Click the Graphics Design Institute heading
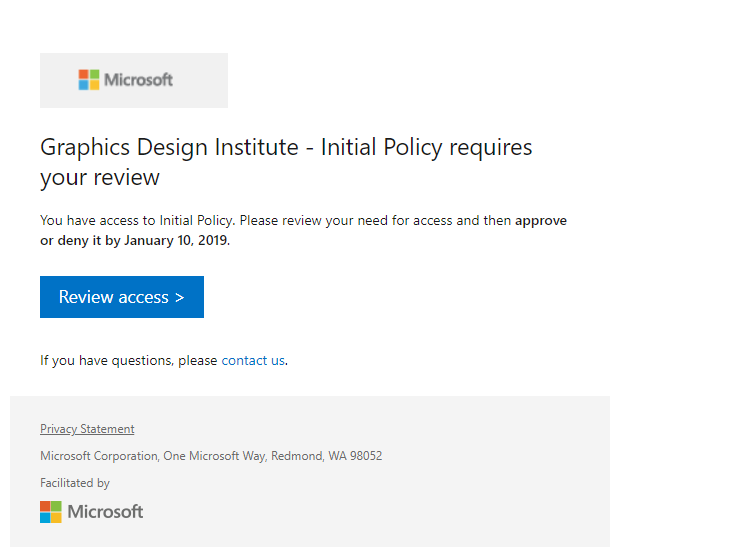The height and width of the screenshot is (558, 746). pos(169,148)
